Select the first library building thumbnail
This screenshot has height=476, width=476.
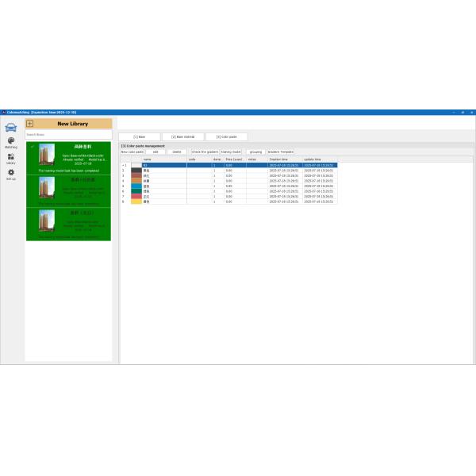pos(47,154)
